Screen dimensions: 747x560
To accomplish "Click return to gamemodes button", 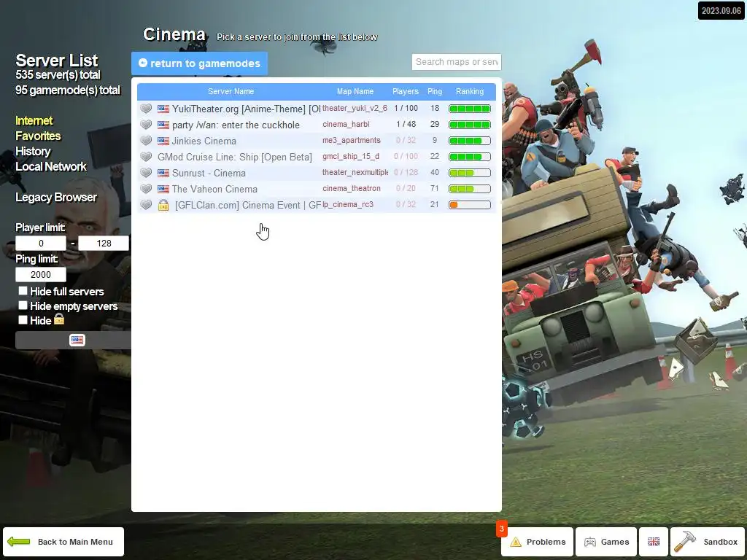I will click(x=200, y=63).
